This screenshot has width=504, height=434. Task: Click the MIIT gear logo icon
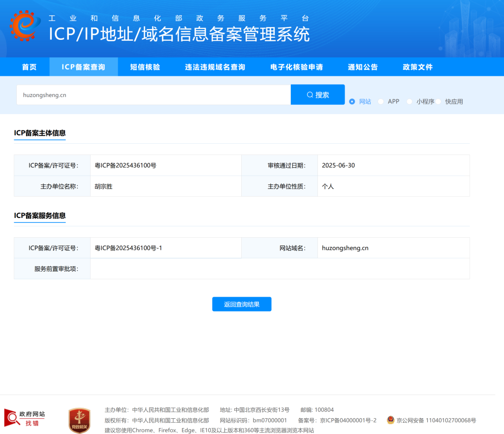(x=26, y=26)
